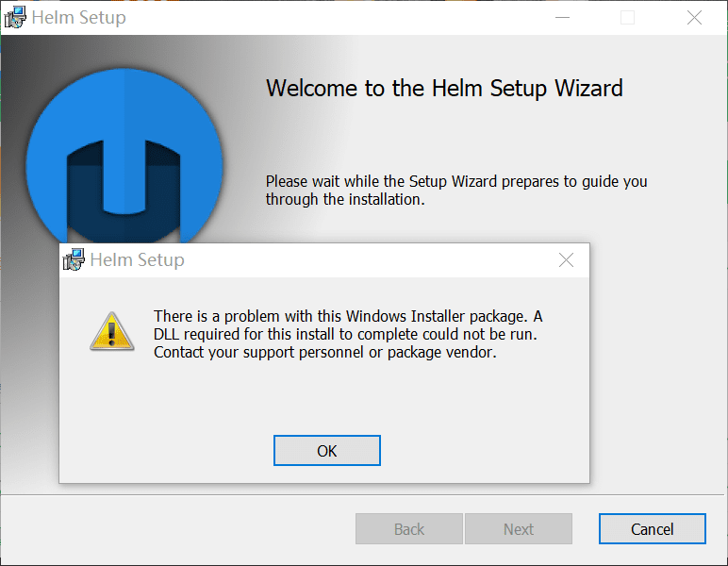Screen dimensions: 728x566
Task: Click the "There is a problem" error line
Action: tap(347, 316)
